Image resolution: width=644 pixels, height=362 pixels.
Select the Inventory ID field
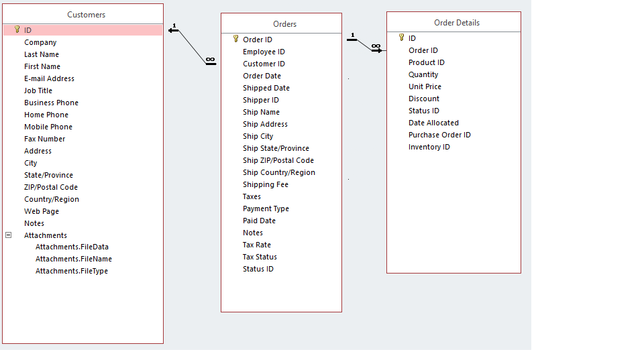tap(429, 147)
